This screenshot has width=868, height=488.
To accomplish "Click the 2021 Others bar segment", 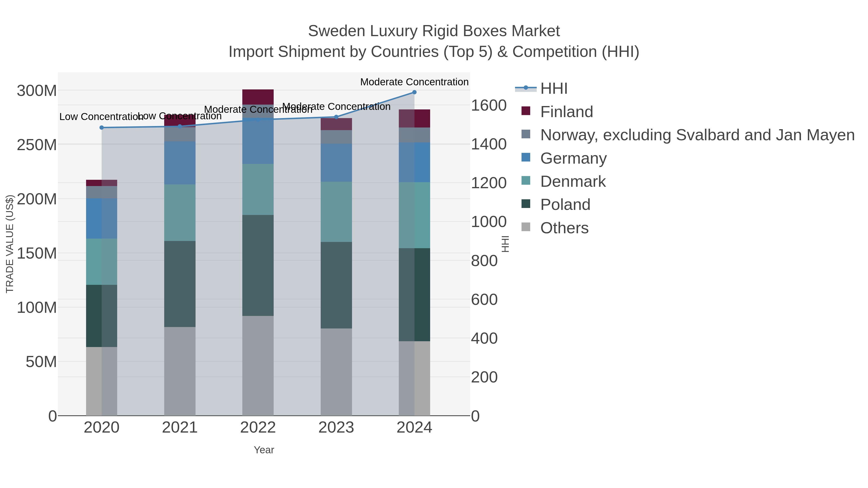I will (x=180, y=371).
